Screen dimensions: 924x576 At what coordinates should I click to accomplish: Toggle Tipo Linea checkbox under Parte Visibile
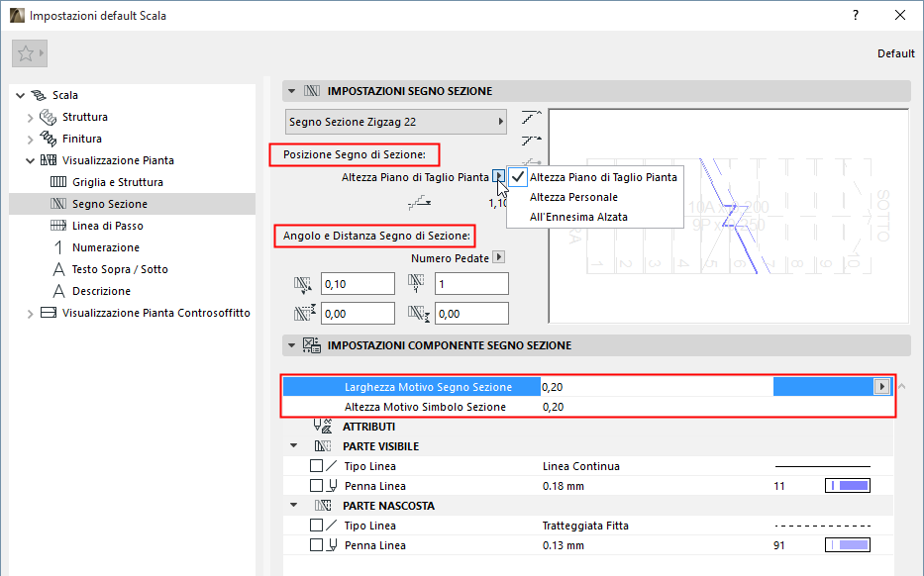point(317,466)
